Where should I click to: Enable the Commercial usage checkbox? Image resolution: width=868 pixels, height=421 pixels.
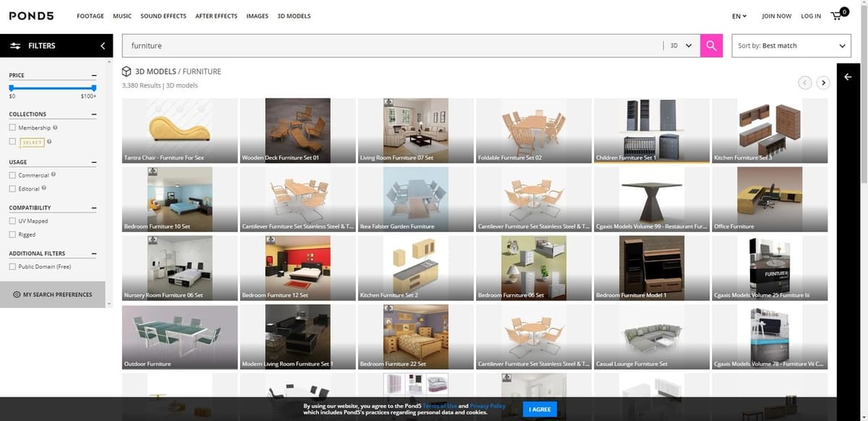(12, 175)
